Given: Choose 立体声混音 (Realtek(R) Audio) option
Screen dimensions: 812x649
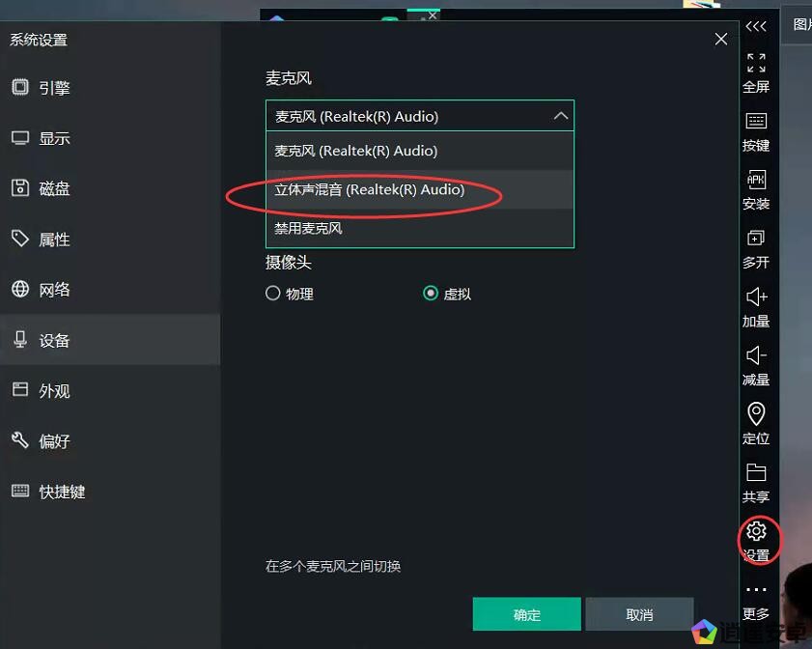Looking at the screenshot, I should [419, 189].
